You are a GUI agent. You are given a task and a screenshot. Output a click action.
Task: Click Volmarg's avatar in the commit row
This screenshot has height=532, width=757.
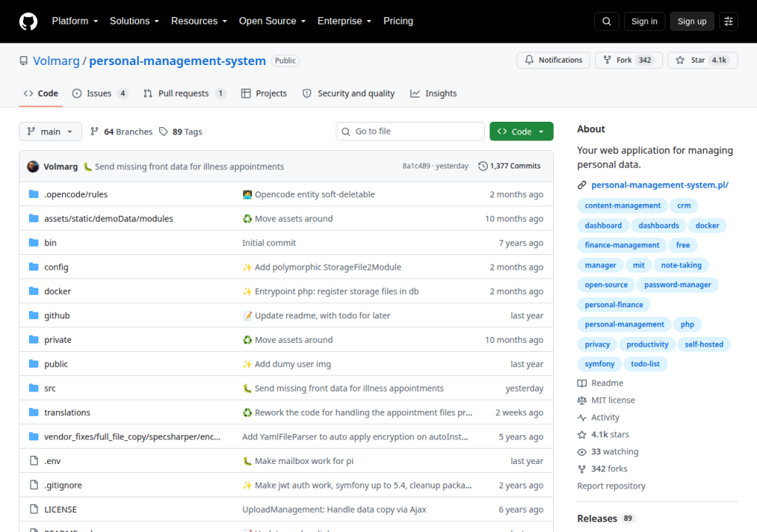(x=33, y=166)
